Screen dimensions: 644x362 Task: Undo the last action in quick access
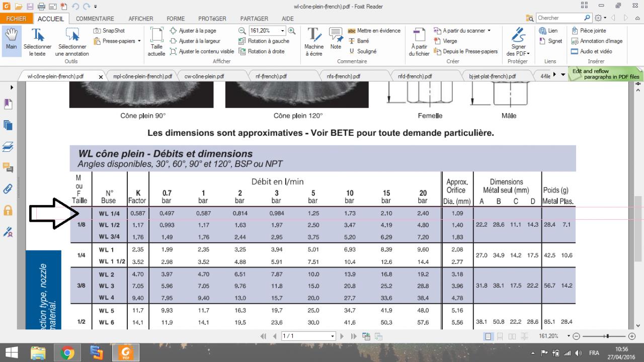(75, 7)
